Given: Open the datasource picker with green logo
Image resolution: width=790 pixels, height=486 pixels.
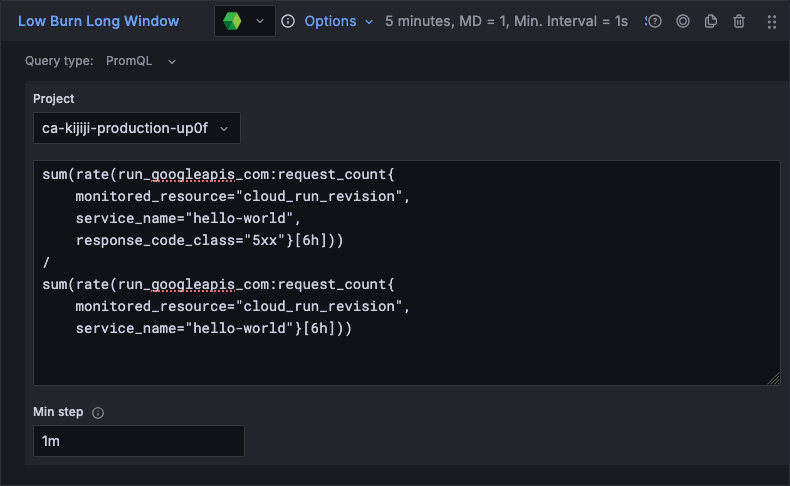Looking at the screenshot, I should pyautogui.click(x=245, y=21).
